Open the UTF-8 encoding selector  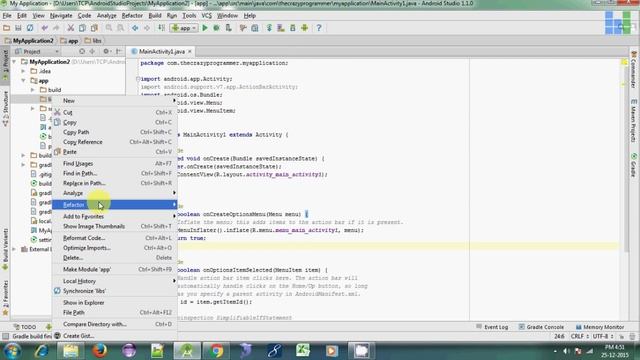pos(603,336)
